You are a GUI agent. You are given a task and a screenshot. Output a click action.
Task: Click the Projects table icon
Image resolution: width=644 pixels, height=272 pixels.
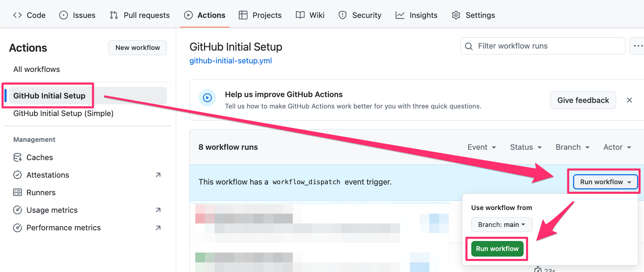pyautogui.click(x=243, y=15)
